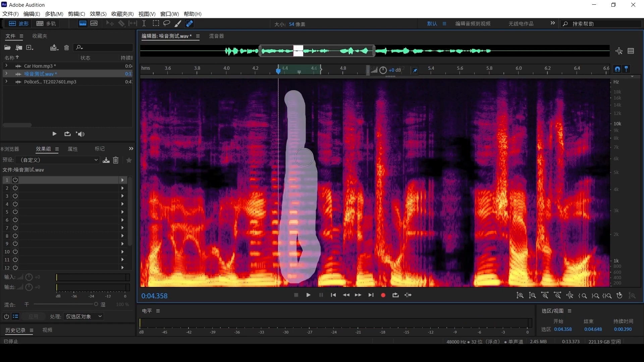Show the spectral frequency display

pos(83,23)
